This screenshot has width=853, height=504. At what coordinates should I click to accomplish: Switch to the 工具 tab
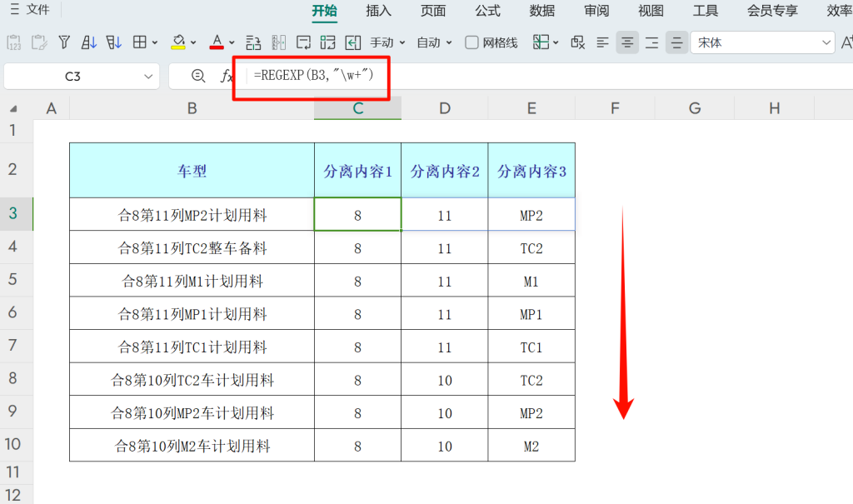[x=705, y=10]
